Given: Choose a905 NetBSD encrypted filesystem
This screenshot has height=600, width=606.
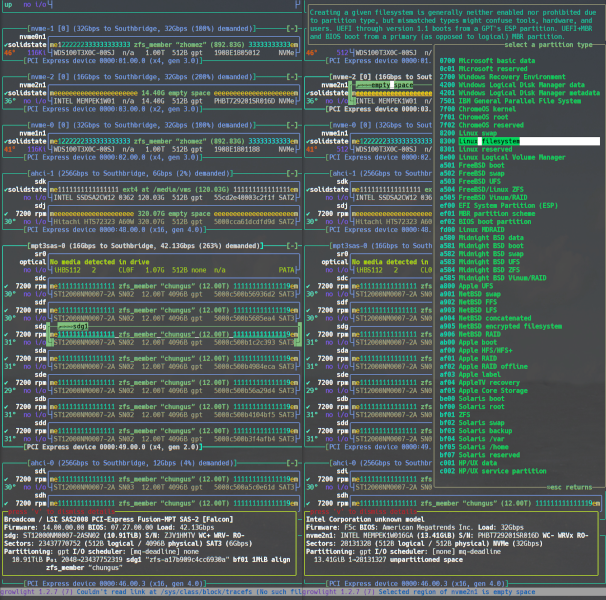Looking at the screenshot, I should point(500,326).
